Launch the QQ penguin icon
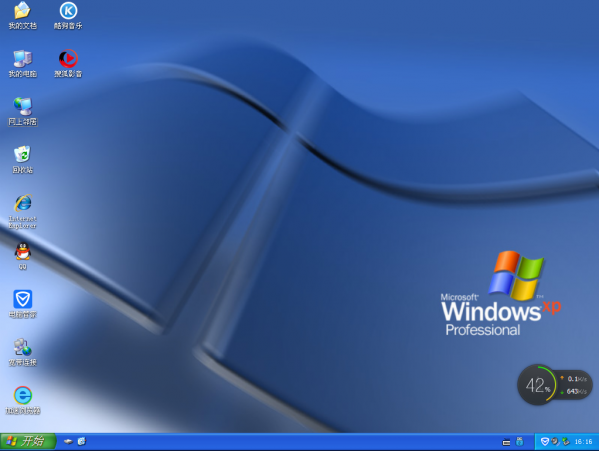This screenshot has width=599, height=451. click(23, 251)
